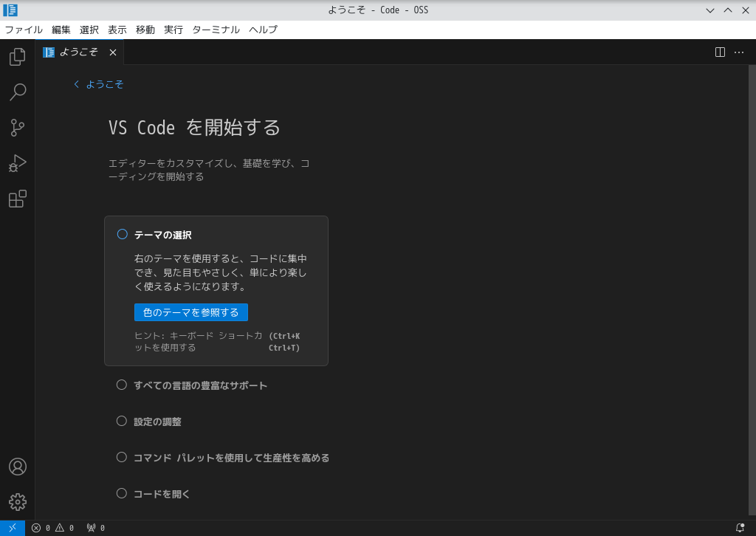Open the ヘルプ menu
This screenshot has width=756, height=536.
tap(264, 30)
